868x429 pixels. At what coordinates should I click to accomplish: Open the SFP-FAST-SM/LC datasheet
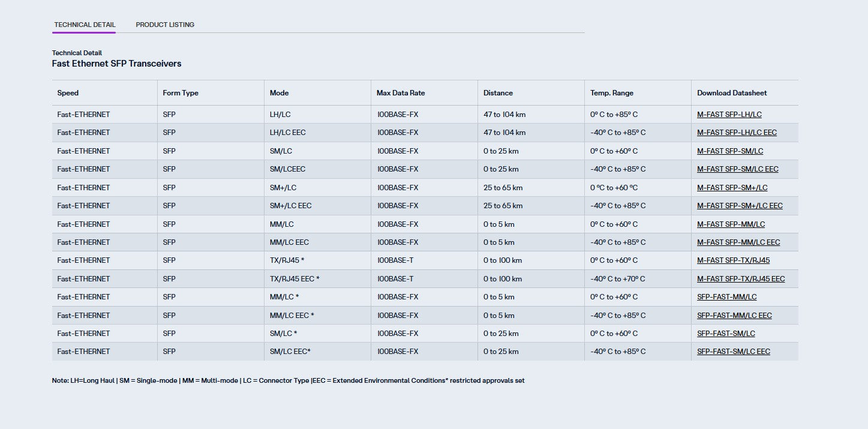pos(726,334)
